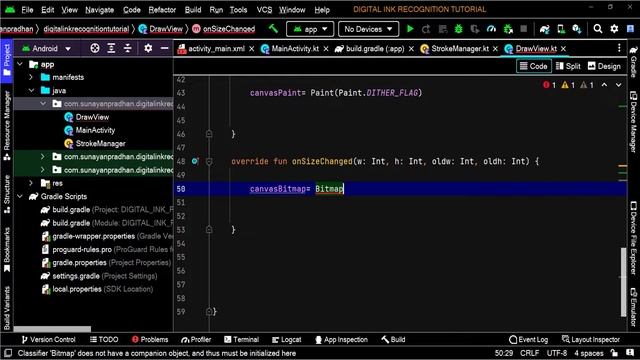This screenshot has height=360, width=640.
Task: Open the Event Log panel
Action: tap(529, 340)
